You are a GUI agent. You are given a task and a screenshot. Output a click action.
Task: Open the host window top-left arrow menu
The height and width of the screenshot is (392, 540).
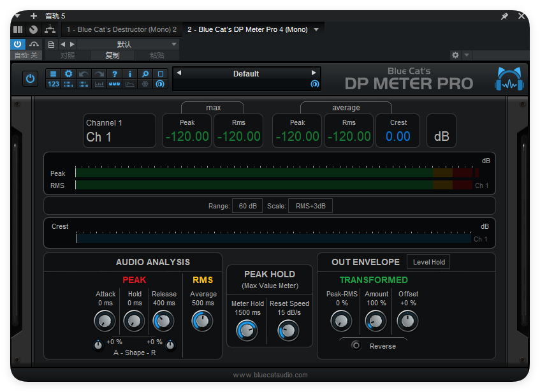coord(18,16)
